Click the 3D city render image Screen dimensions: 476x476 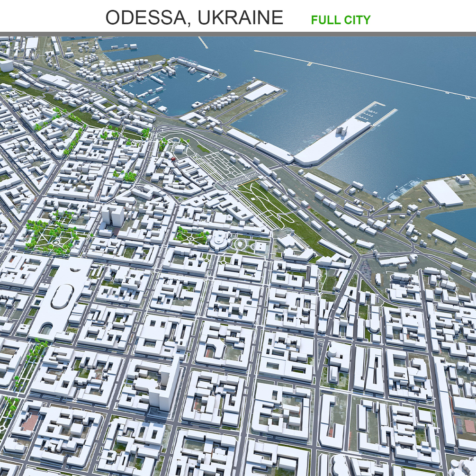click(238, 256)
